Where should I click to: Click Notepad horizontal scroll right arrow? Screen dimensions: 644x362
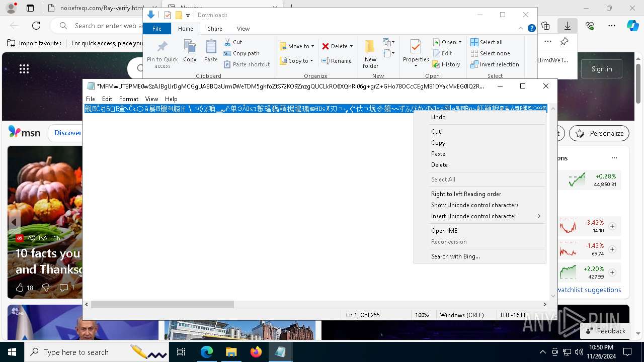point(544,304)
